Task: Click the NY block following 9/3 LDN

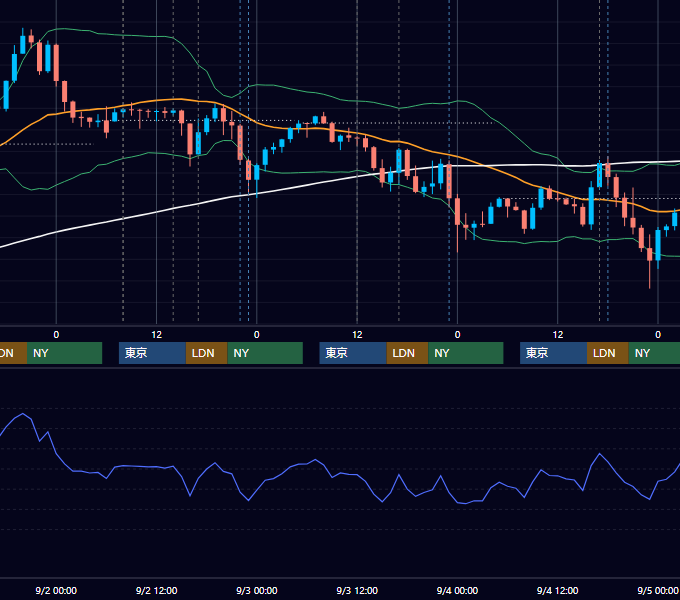Action: point(466,353)
